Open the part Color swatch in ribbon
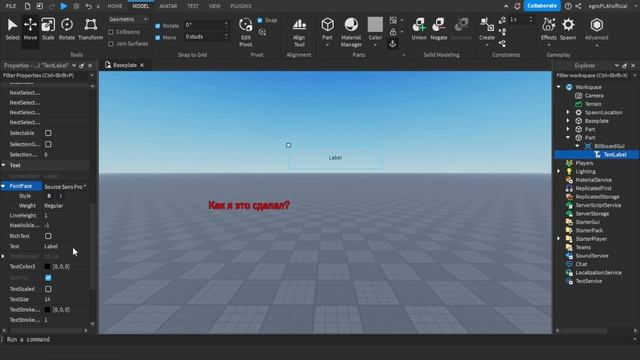The image size is (640, 360). [x=375, y=24]
